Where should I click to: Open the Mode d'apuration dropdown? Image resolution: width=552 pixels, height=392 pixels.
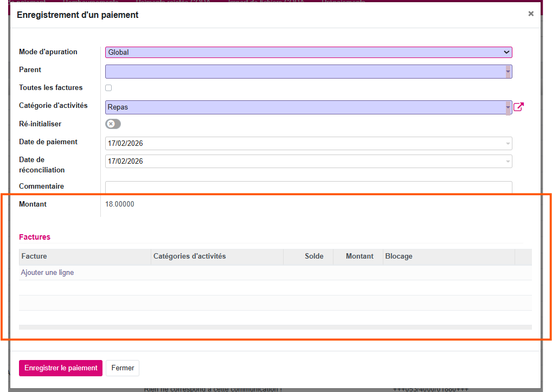tap(308, 52)
